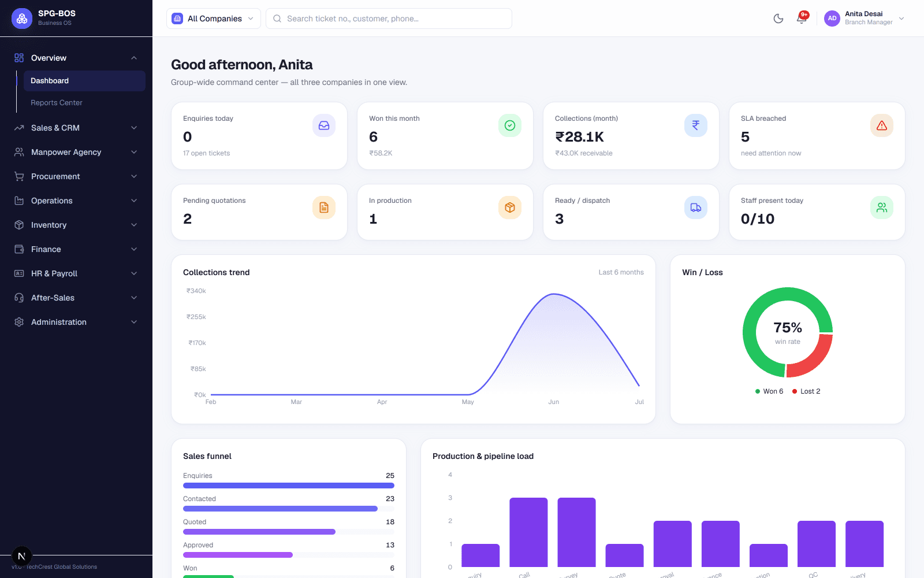The width and height of the screenshot is (924, 578).
Task: Click SLA breached warning icon
Action: [x=882, y=125]
